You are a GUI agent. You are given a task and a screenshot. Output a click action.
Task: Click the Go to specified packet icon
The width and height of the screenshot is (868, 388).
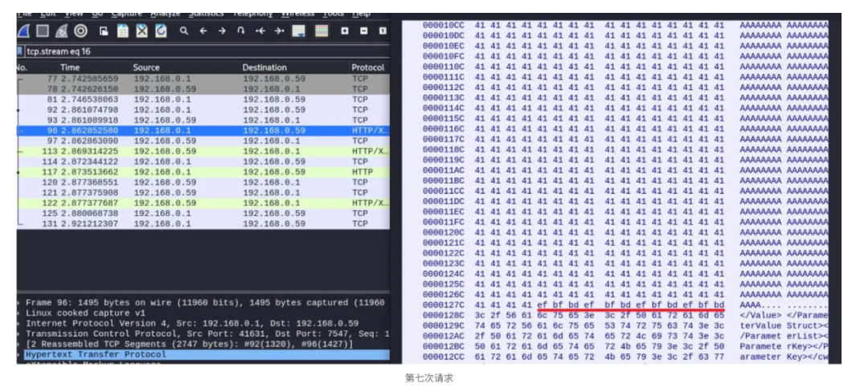click(x=241, y=31)
